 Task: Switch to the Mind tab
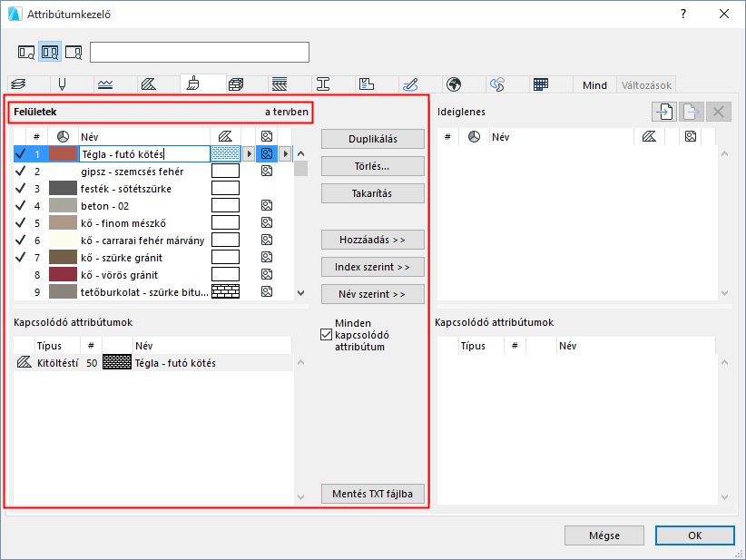tap(594, 85)
